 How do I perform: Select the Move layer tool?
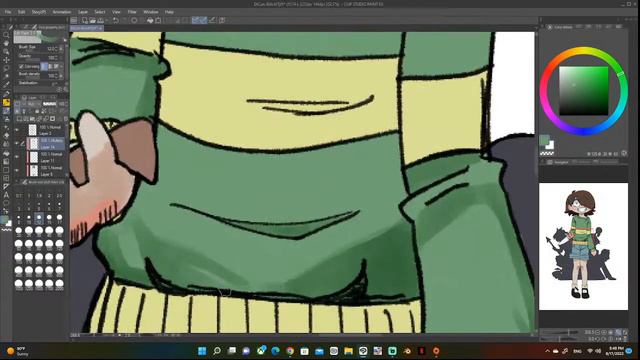click(x=6, y=60)
